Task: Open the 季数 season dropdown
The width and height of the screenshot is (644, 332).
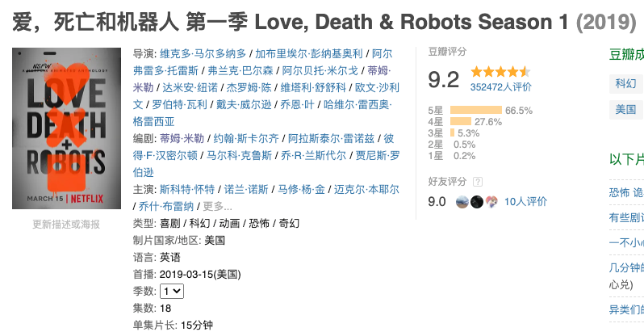Action: coord(171,291)
